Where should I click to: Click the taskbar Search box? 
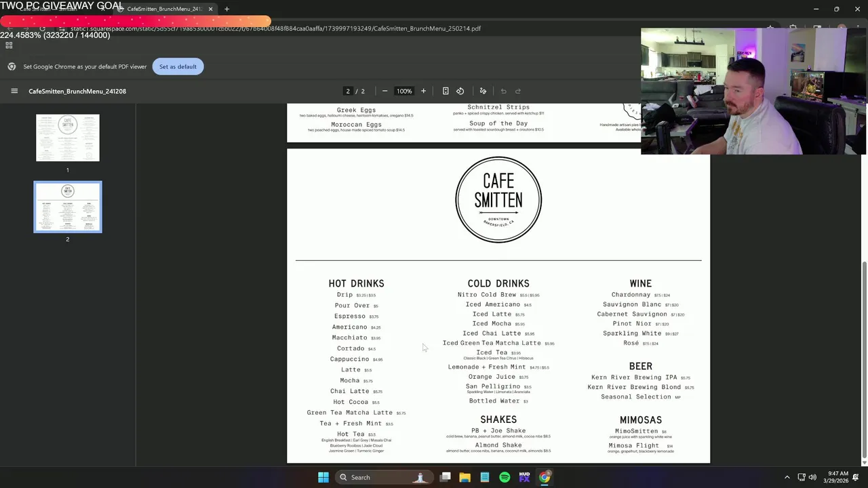[383, 477]
